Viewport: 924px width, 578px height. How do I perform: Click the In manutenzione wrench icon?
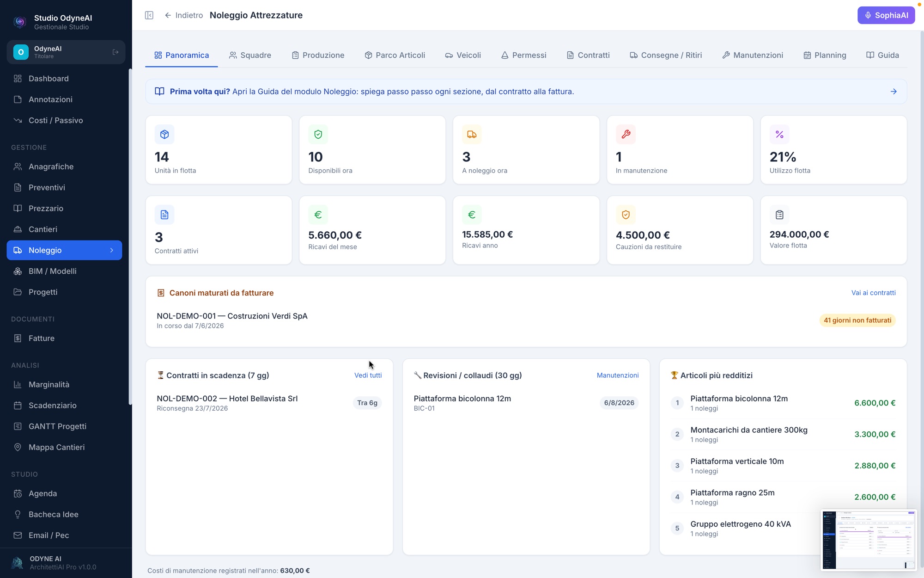tap(626, 134)
